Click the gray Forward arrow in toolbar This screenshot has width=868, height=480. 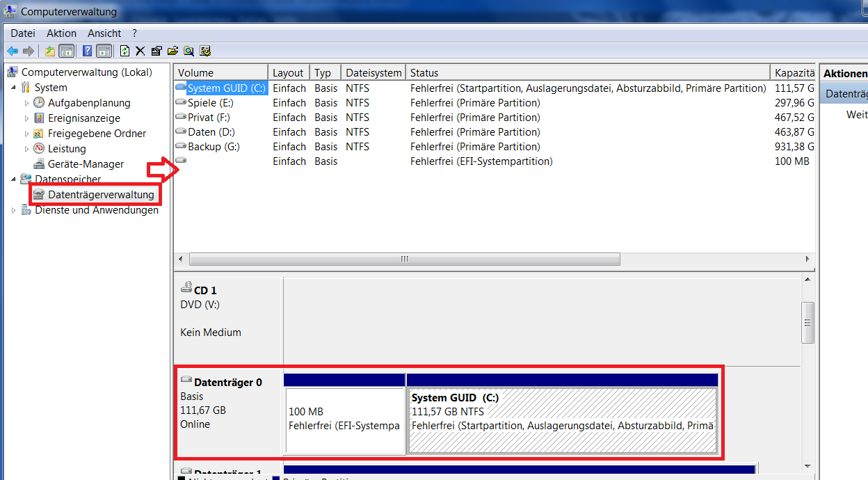click(29, 51)
